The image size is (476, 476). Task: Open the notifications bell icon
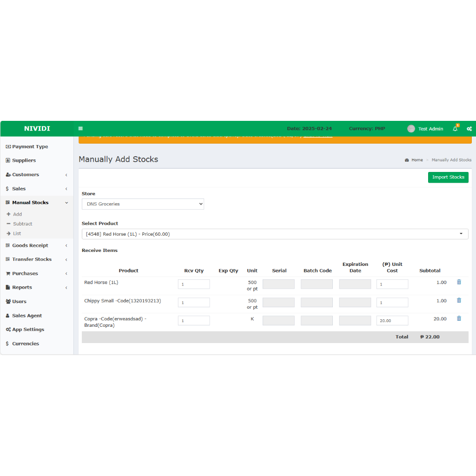tap(455, 129)
